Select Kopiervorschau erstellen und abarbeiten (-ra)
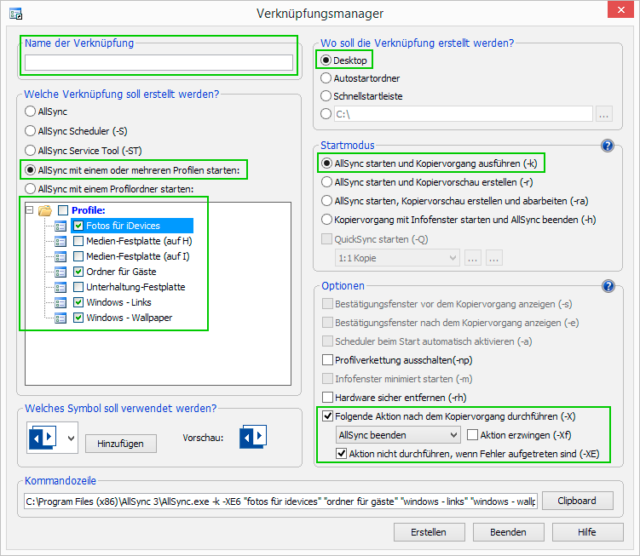Screen dimensions: 640x556 tap(327, 200)
